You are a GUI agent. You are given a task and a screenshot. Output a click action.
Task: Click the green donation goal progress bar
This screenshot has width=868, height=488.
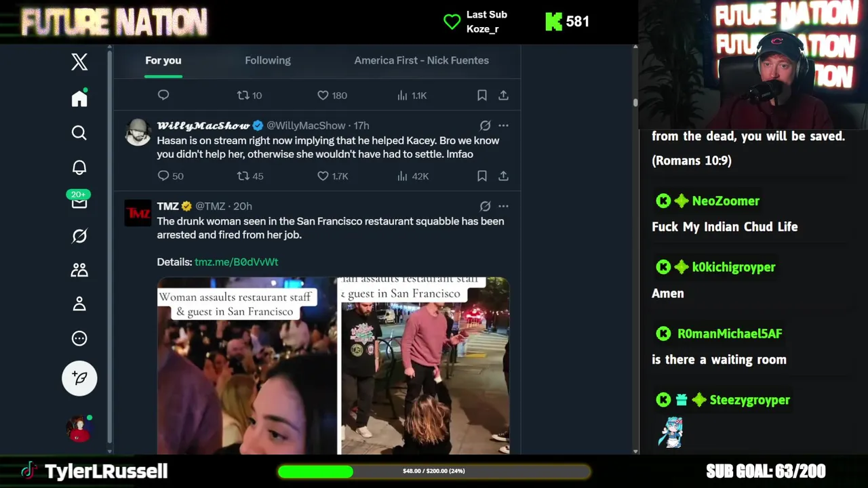coord(434,471)
